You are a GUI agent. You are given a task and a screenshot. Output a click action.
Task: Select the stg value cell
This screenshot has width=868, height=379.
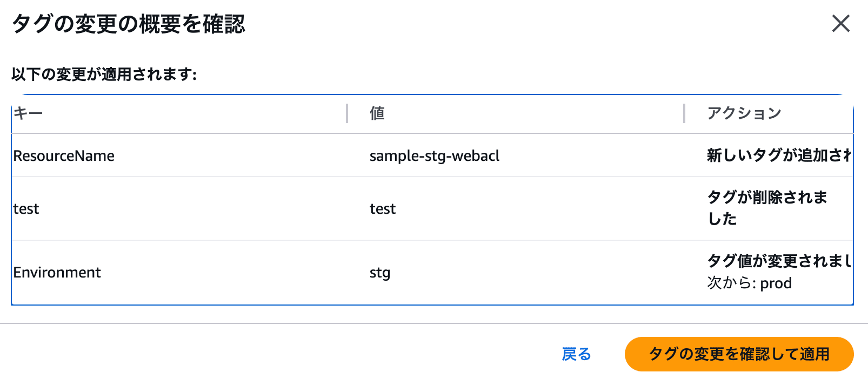[x=379, y=273]
